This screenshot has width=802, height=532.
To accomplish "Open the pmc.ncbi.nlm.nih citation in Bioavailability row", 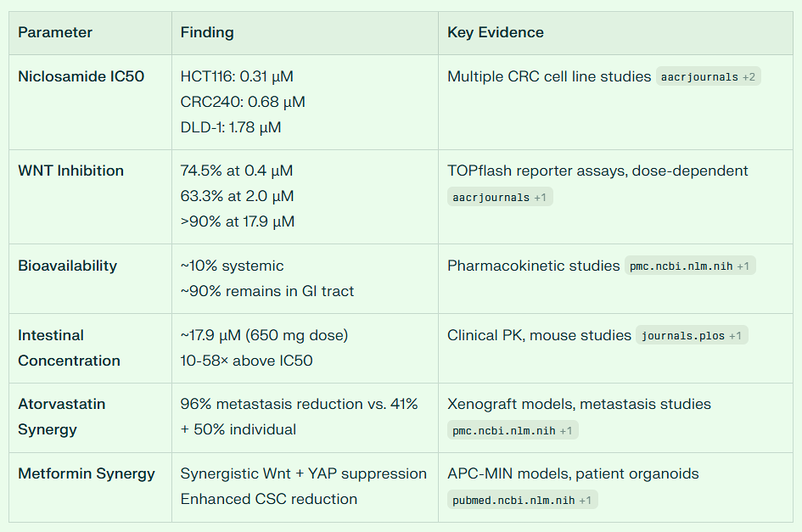I will tap(689, 266).
